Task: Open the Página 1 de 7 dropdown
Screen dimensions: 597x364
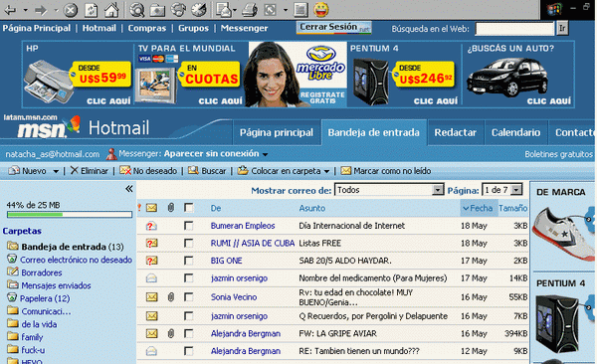Action: point(502,190)
